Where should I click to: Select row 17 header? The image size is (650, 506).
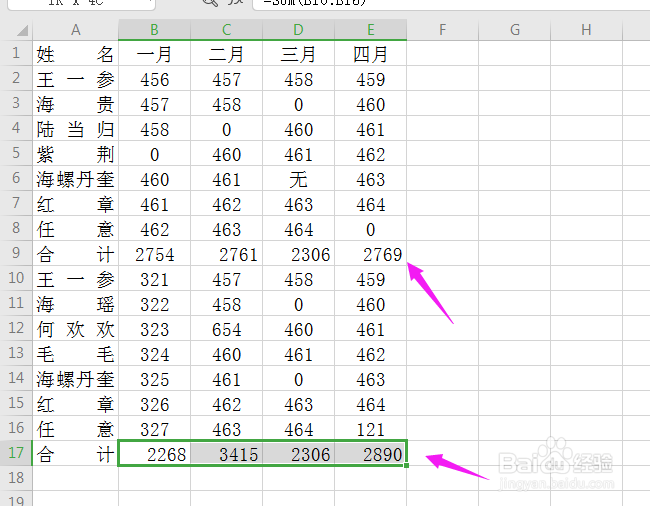coord(16,453)
